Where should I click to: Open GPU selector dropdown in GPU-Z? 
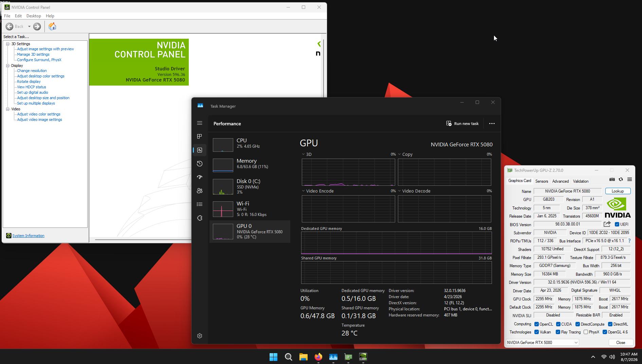pos(543,343)
